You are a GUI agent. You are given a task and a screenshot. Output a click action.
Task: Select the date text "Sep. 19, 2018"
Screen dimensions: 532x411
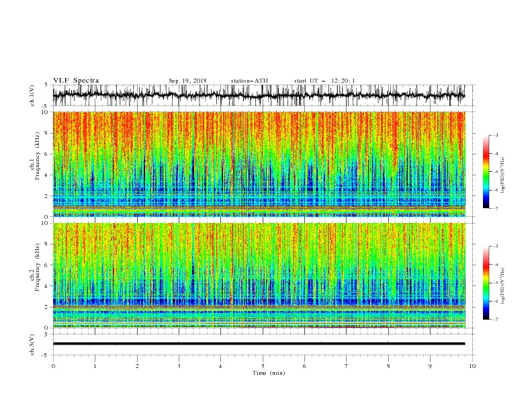[x=187, y=81]
